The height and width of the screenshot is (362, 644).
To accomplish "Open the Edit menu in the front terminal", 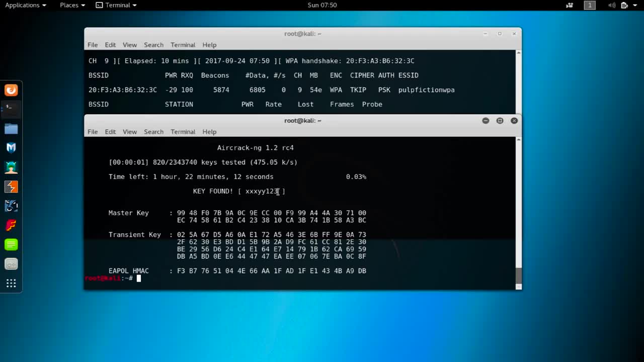I will [110, 132].
